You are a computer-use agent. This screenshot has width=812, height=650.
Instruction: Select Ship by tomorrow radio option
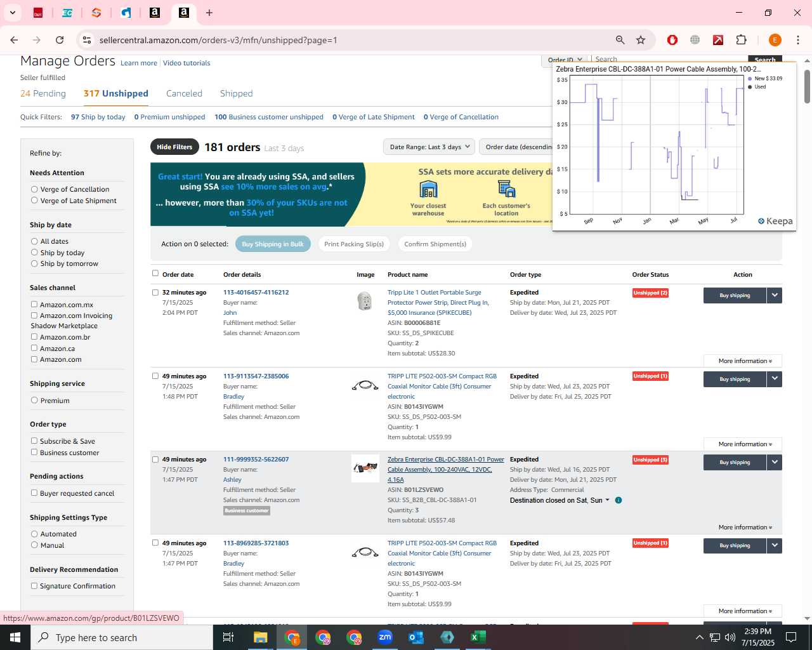(x=34, y=263)
